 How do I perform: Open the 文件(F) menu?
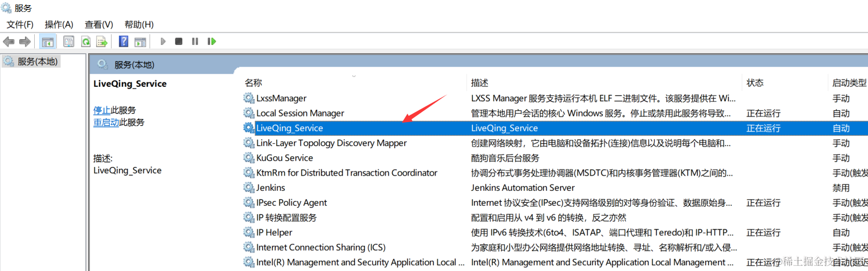[x=20, y=24]
